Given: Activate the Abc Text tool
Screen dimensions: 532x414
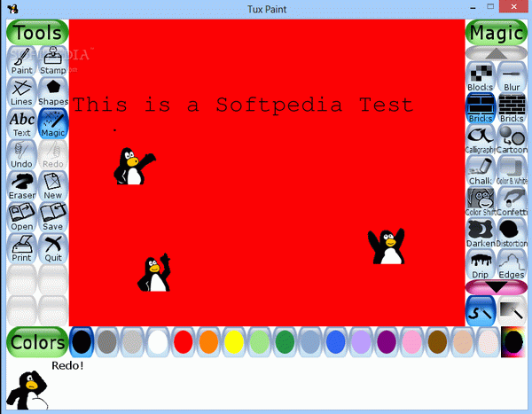Looking at the screenshot, I should pos(21,123).
